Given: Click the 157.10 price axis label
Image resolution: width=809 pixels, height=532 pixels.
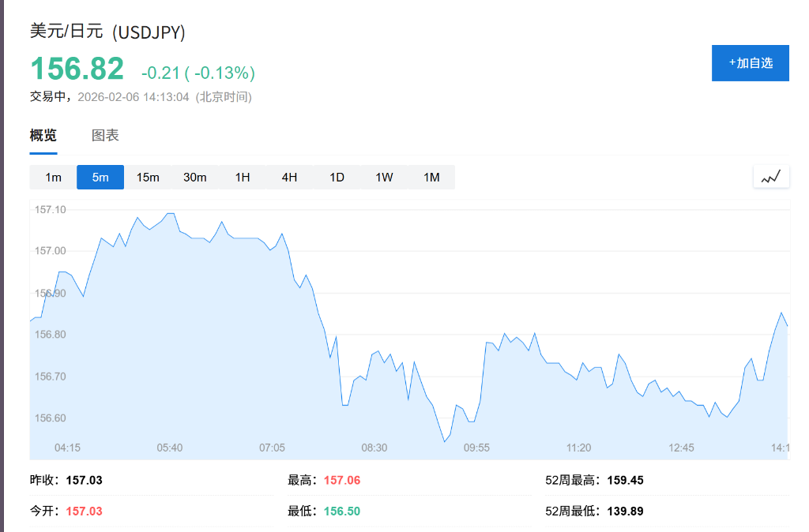Looking at the screenshot, I should 51,209.
